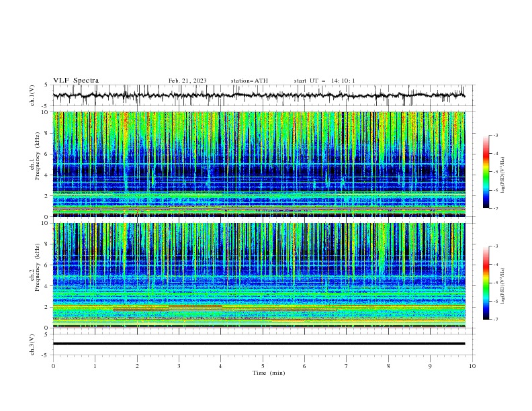Click the "3" tick on the Time axis
Screen dimensions: 532x411
click(x=179, y=366)
